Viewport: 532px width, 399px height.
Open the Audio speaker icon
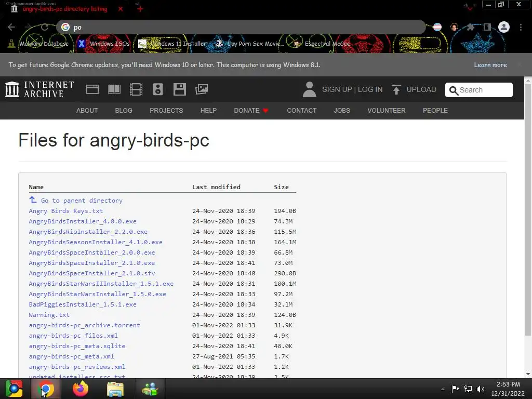coord(158,89)
